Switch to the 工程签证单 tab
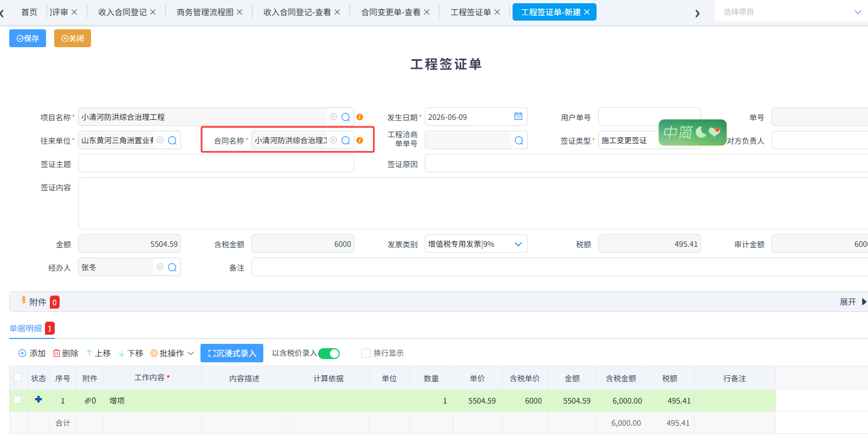Viewport: 868px width, 448px height. (x=471, y=12)
